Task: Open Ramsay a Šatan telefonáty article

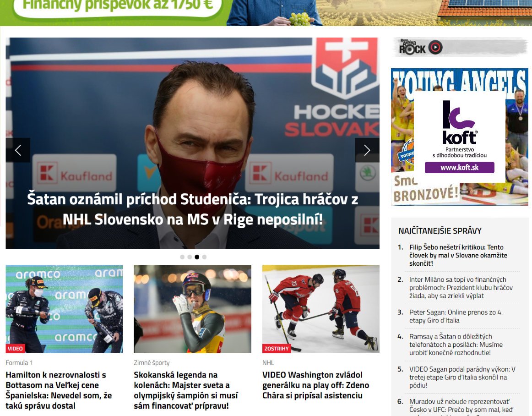Action: point(456,345)
